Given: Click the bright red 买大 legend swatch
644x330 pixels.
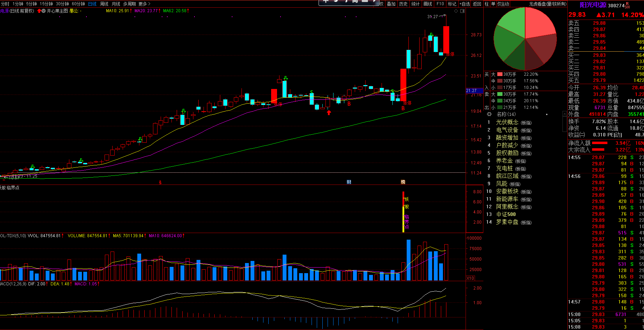Looking at the screenshot, I should click(x=500, y=74).
